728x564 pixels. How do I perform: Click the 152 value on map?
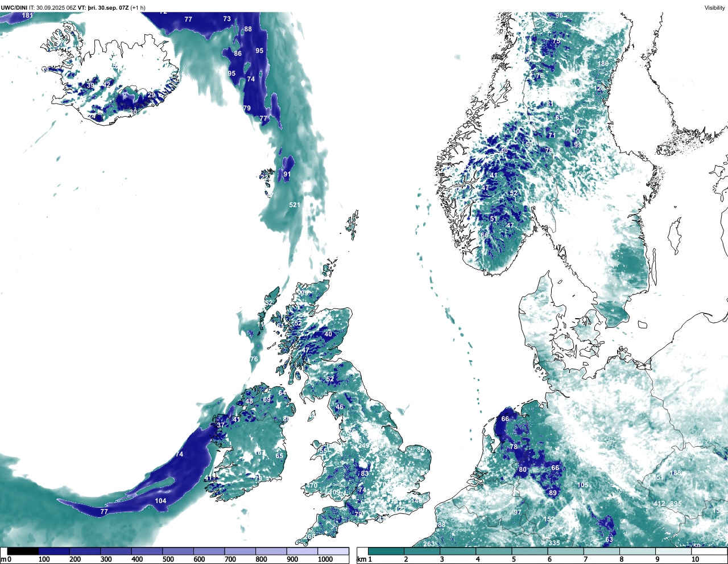549,520
